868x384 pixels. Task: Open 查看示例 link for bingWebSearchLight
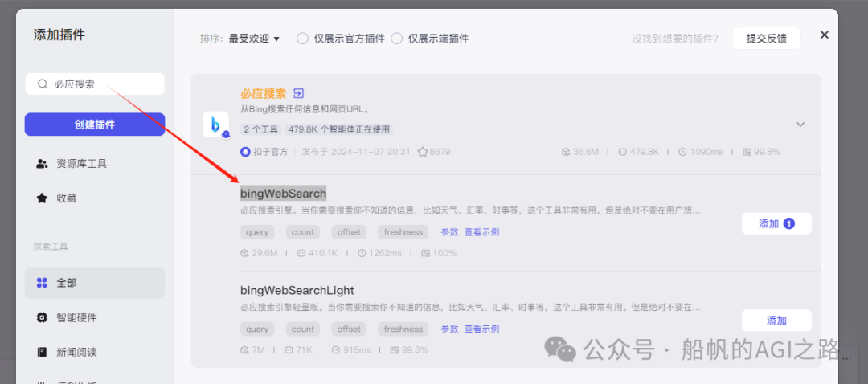481,329
